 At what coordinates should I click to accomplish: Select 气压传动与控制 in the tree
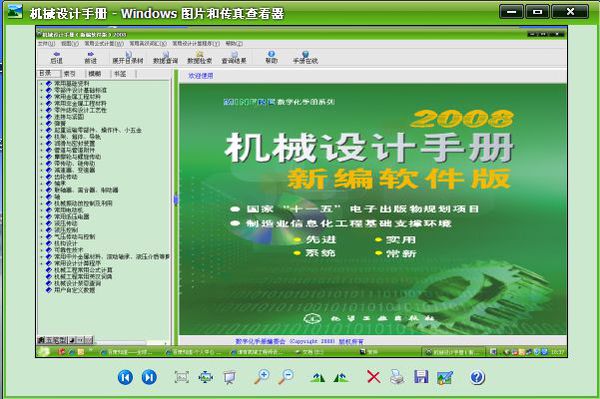[x=74, y=237]
